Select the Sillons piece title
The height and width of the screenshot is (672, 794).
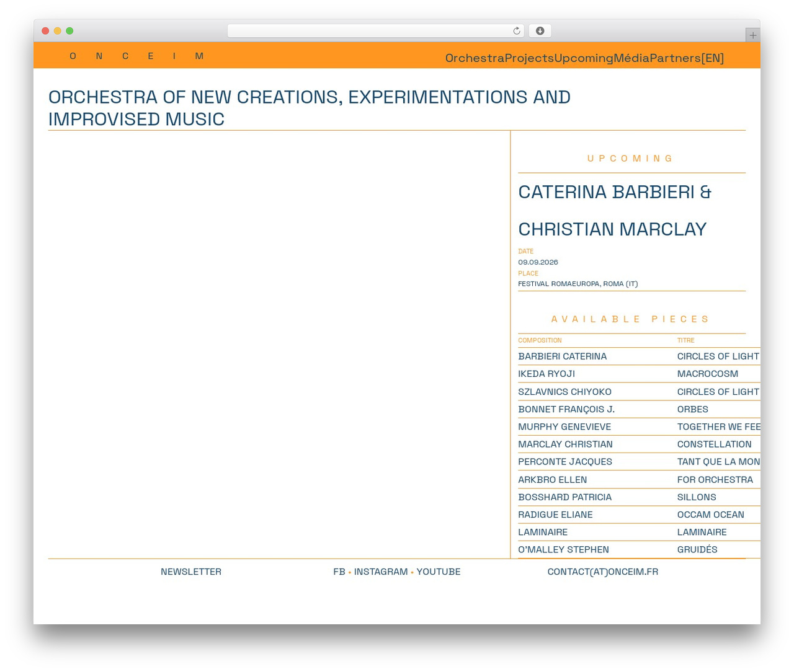click(697, 497)
